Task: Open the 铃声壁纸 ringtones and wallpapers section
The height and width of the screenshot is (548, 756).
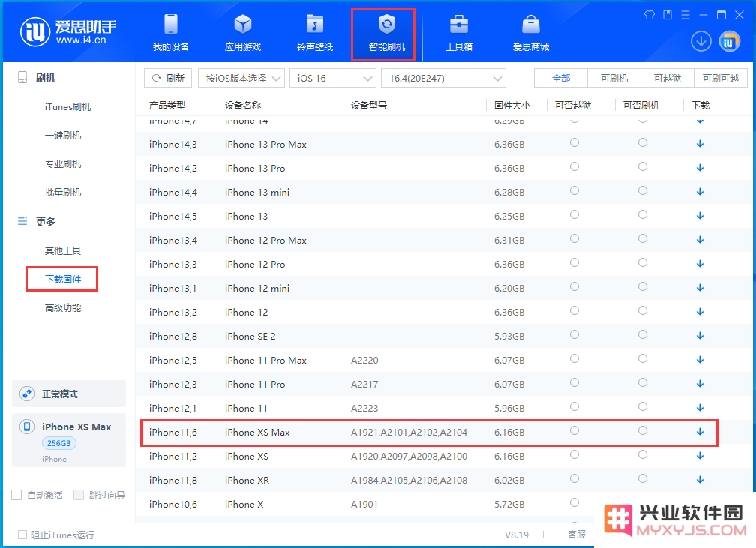Action: 315,33
